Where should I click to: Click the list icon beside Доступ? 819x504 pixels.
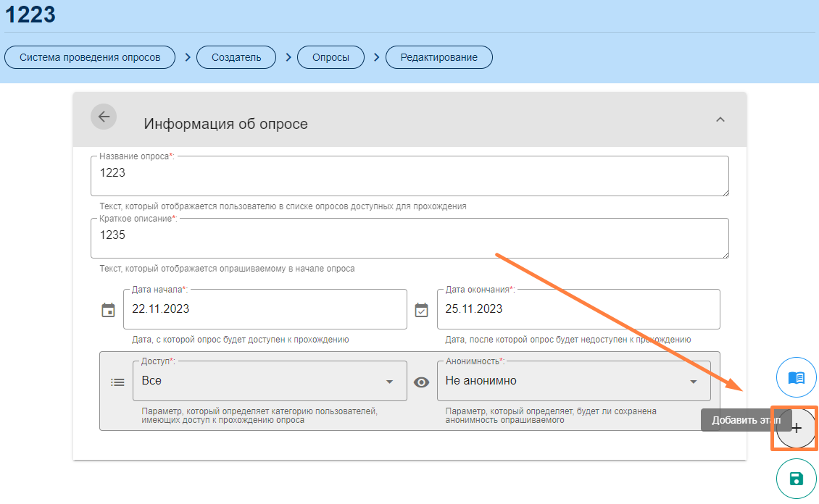coord(117,382)
